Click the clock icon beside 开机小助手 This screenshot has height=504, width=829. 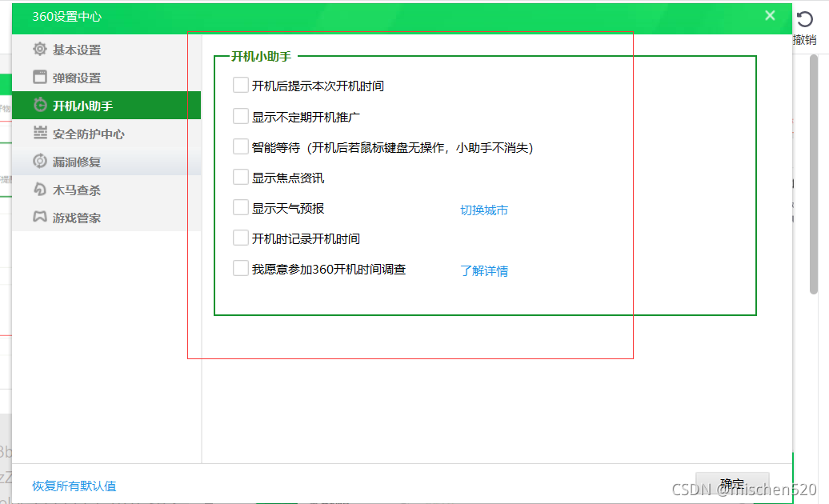[x=40, y=105]
